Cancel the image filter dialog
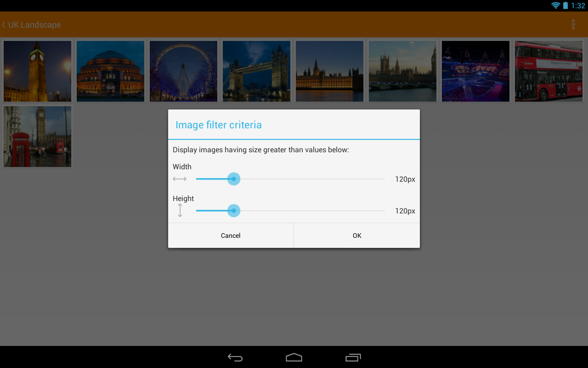This screenshot has width=588, height=368. click(x=231, y=236)
